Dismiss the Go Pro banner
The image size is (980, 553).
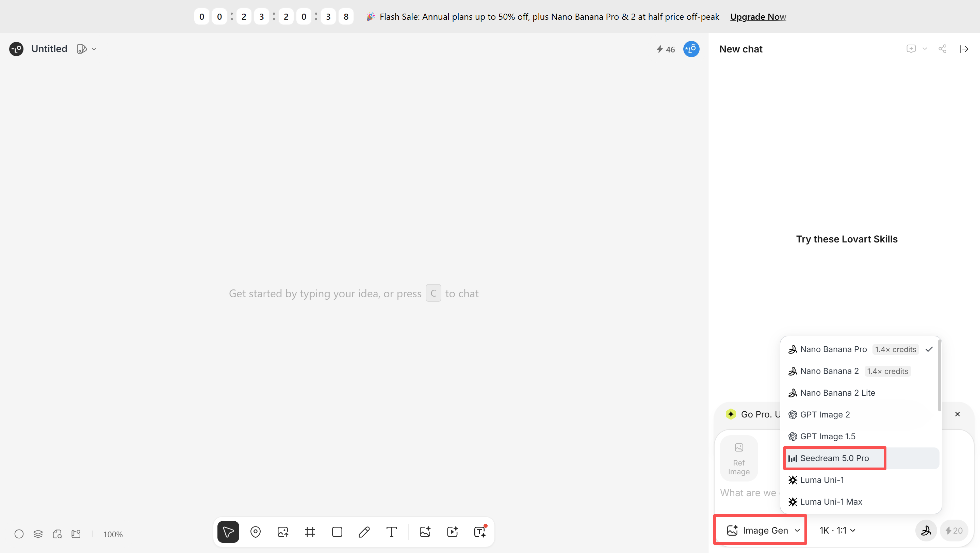point(958,414)
